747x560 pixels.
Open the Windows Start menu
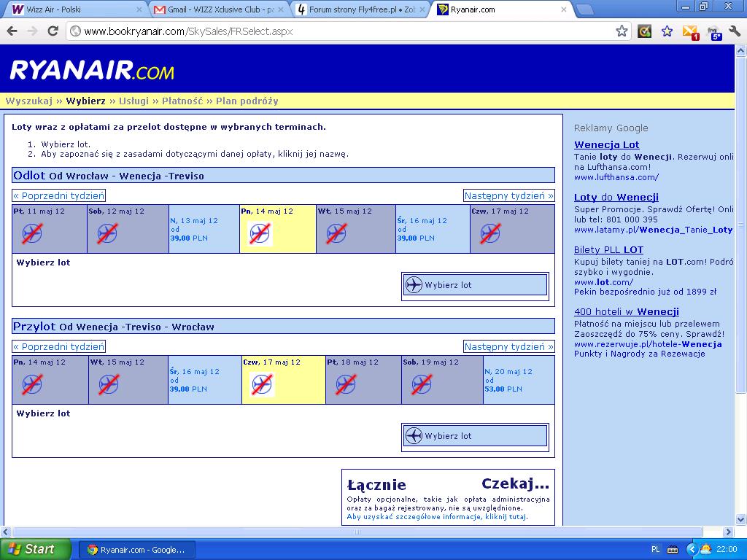click(35, 549)
